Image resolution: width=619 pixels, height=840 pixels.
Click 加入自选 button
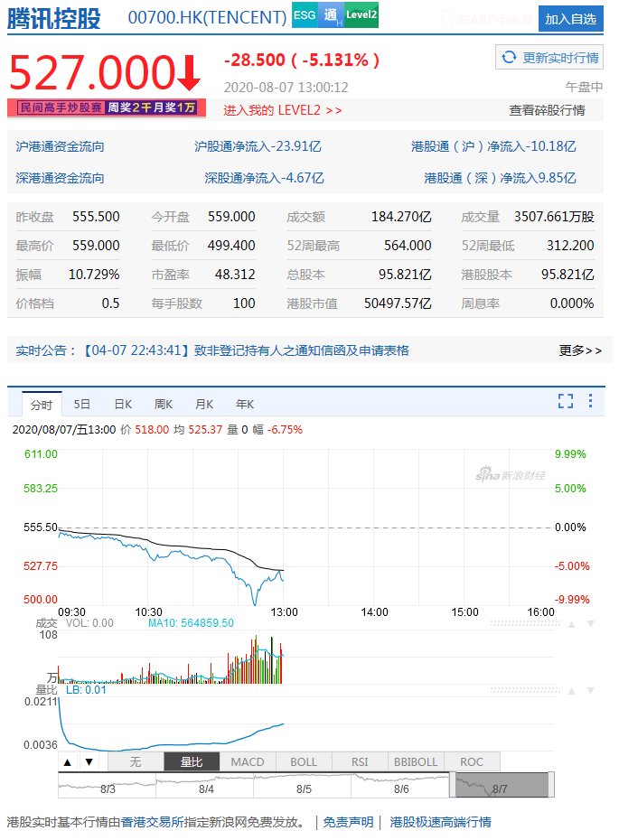pos(570,19)
